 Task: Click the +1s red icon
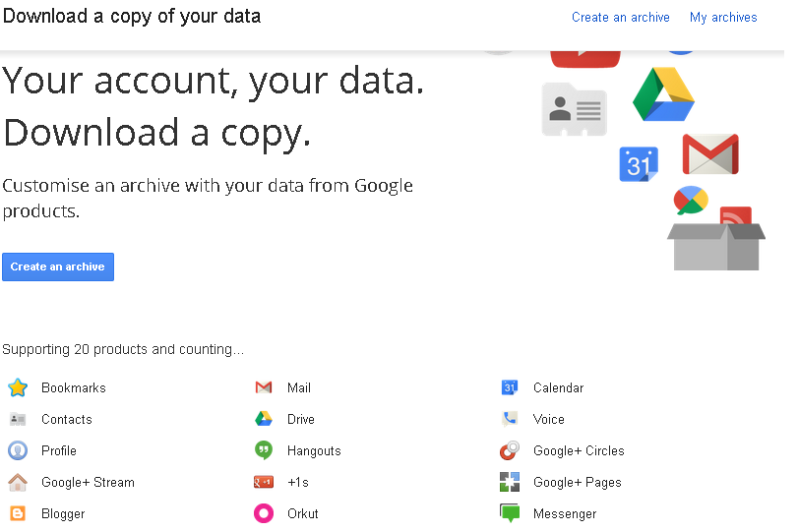[264, 482]
